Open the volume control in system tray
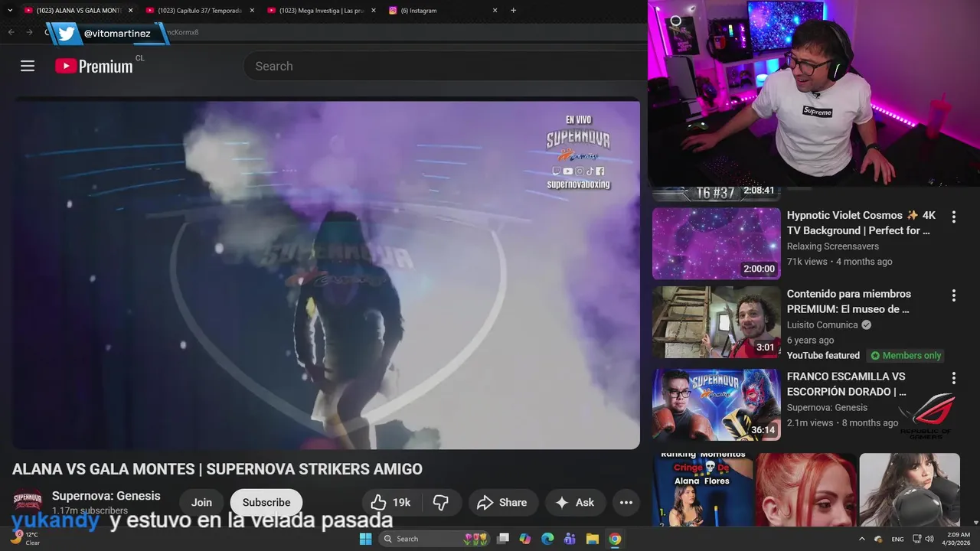 pos(929,539)
